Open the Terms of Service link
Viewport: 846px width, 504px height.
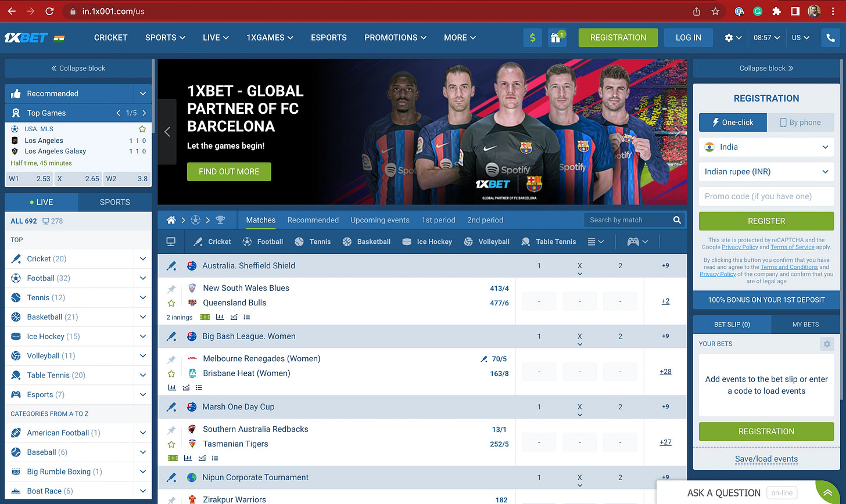[792, 247]
